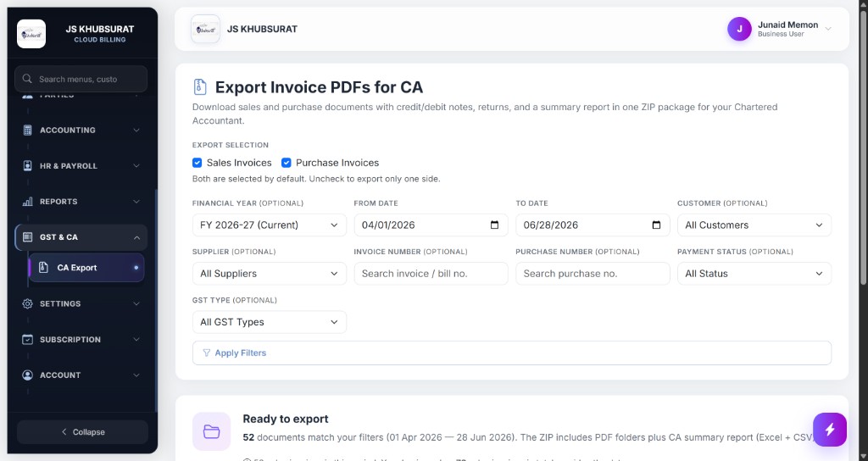Image resolution: width=868 pixels, height=461 pixels.
Task: Click the 'Export Invoice PDFs for CA' title
Action: [x=319, y=87]
